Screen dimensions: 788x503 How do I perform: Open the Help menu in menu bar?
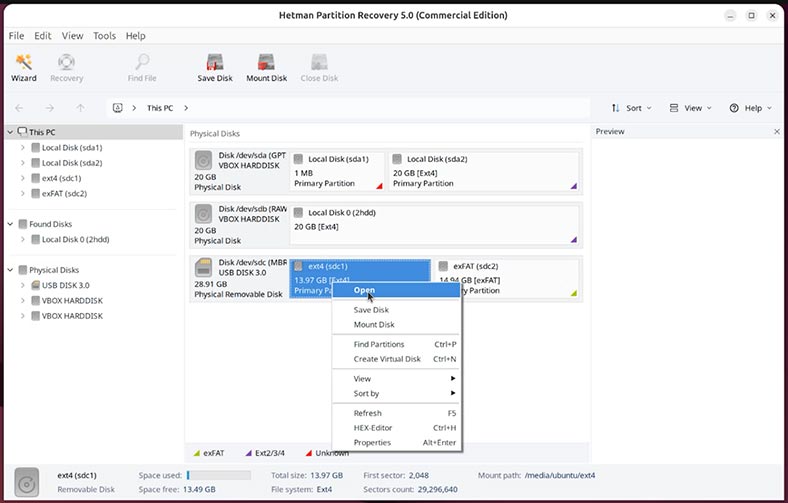coord(135,36)
